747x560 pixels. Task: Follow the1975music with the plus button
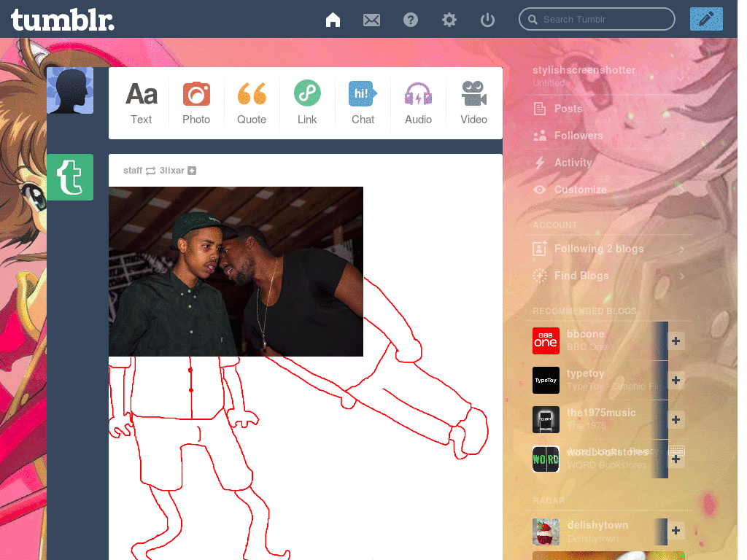tap(676, 420)
